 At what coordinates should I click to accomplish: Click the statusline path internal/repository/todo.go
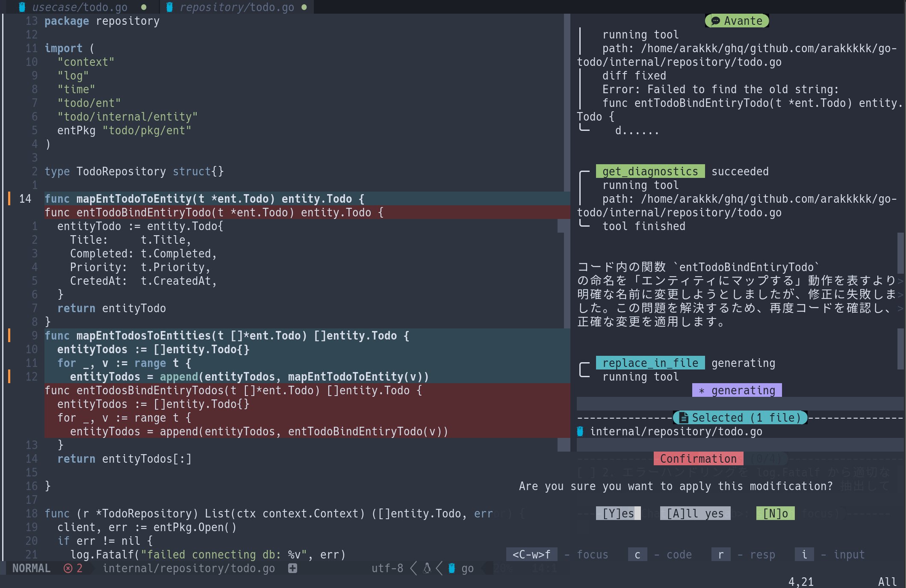pos(189,568)
